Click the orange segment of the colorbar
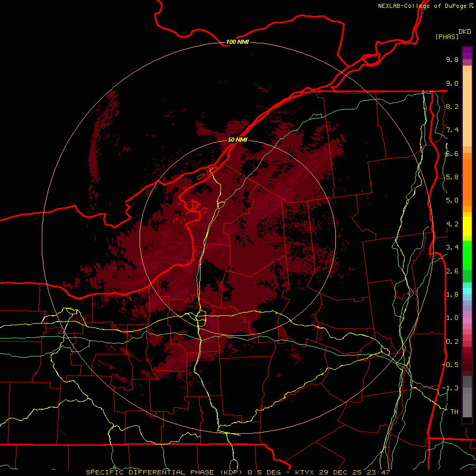 pos(467,179)
